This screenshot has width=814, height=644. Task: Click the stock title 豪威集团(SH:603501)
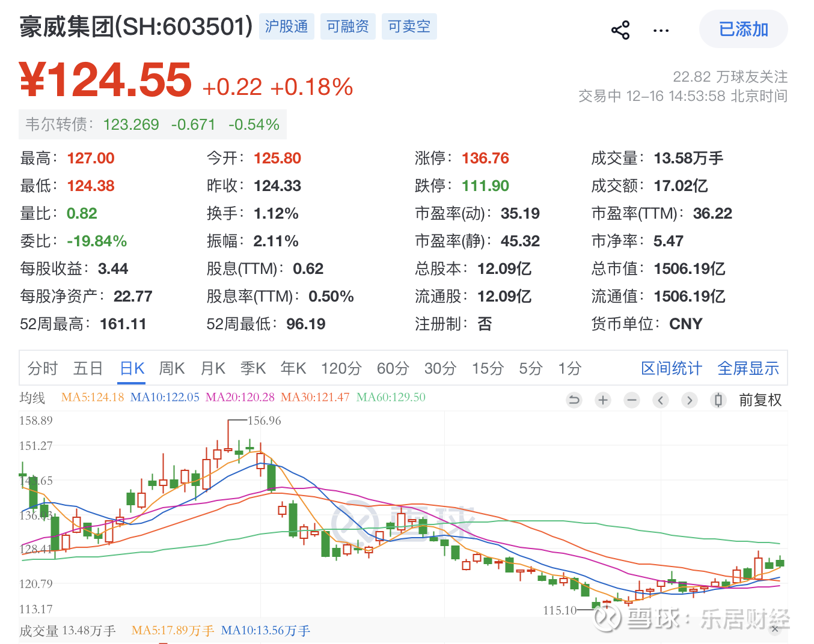136,26
